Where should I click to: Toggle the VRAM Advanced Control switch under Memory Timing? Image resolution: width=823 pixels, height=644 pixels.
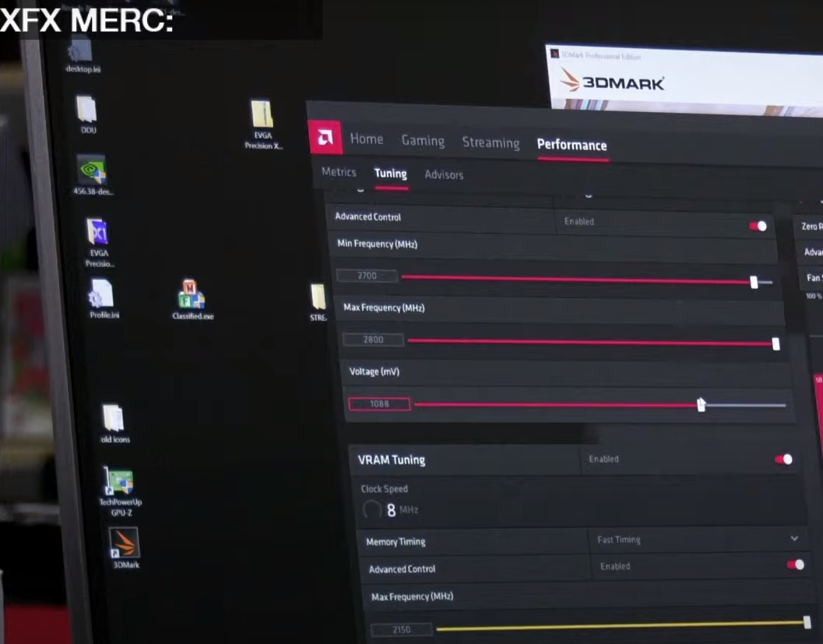(x=795, y=565)
